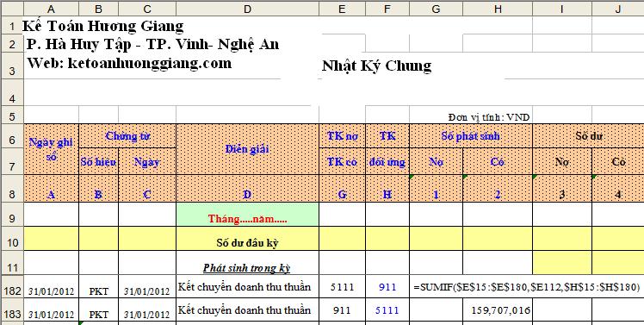Click the column label cell '2' in row 8

498,189
